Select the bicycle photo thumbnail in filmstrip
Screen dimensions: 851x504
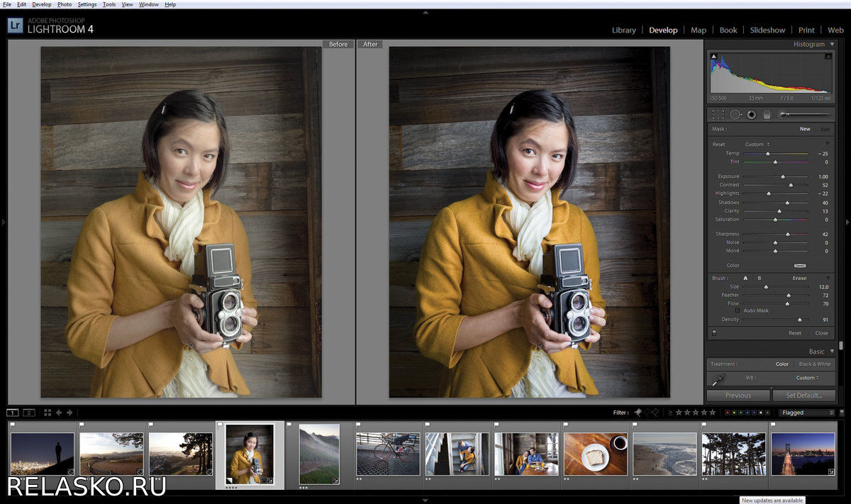click(387, 454)
